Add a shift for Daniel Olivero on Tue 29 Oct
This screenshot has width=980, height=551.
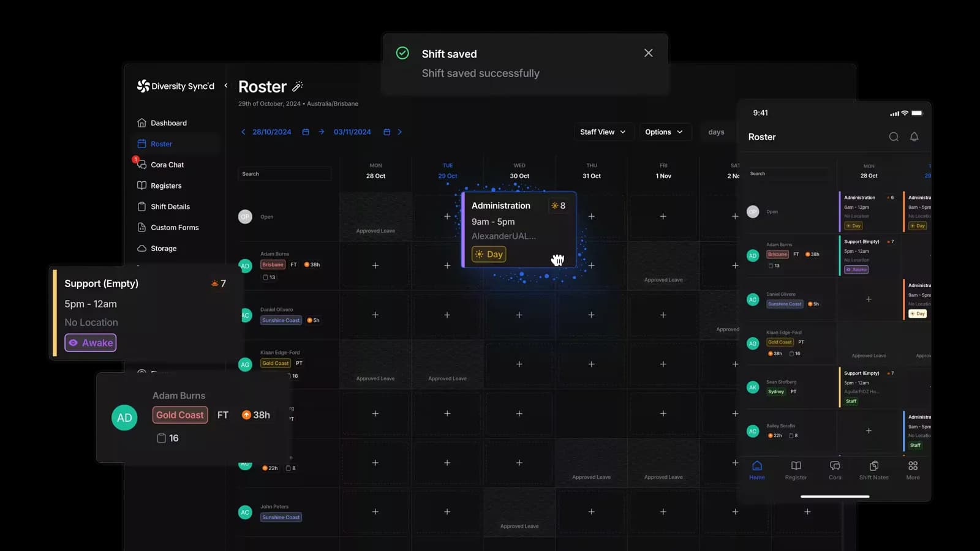[x=447, y=315]
